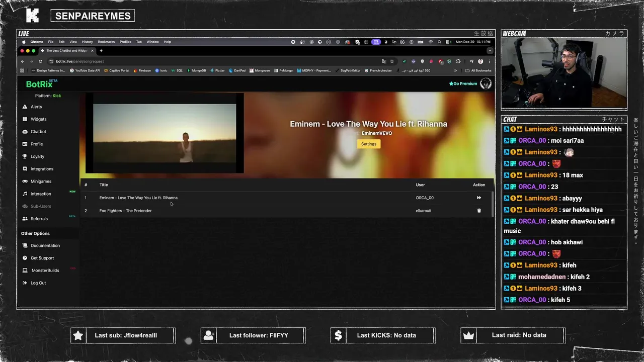
Task: Open the Profile sidebar section
Action: click(37, 144)
